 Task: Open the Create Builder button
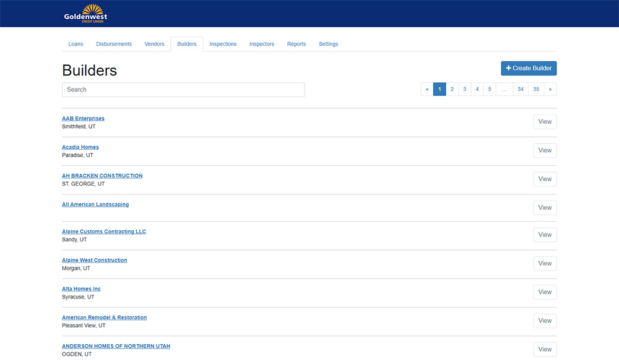tap(529, 68)
